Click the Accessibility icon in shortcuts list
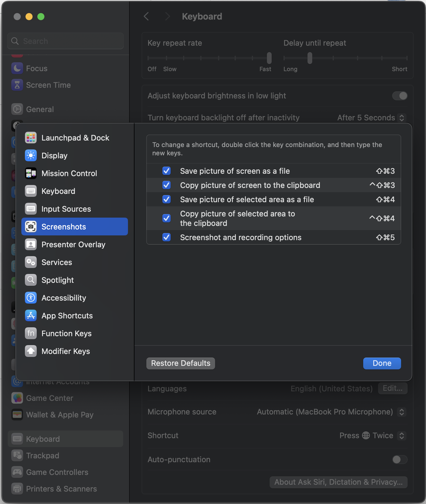 [31, 298]
